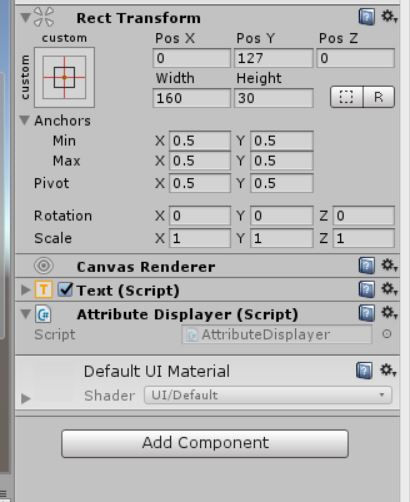
Task: Click the Add Component button
Action: pos(205,443)
